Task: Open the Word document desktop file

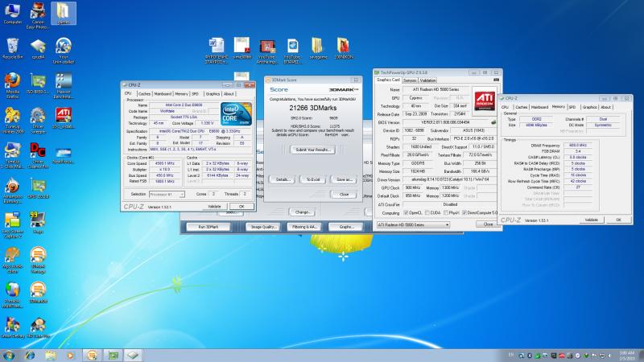Action: [217, 51]
